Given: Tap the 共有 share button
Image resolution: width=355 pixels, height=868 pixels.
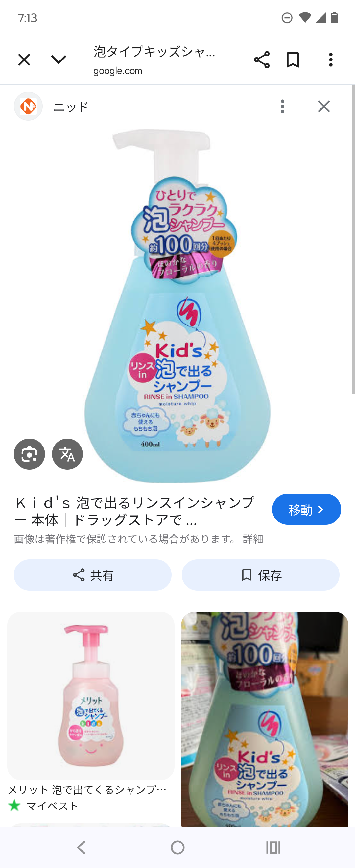Looking at the screenshot, I should (93, 575).
